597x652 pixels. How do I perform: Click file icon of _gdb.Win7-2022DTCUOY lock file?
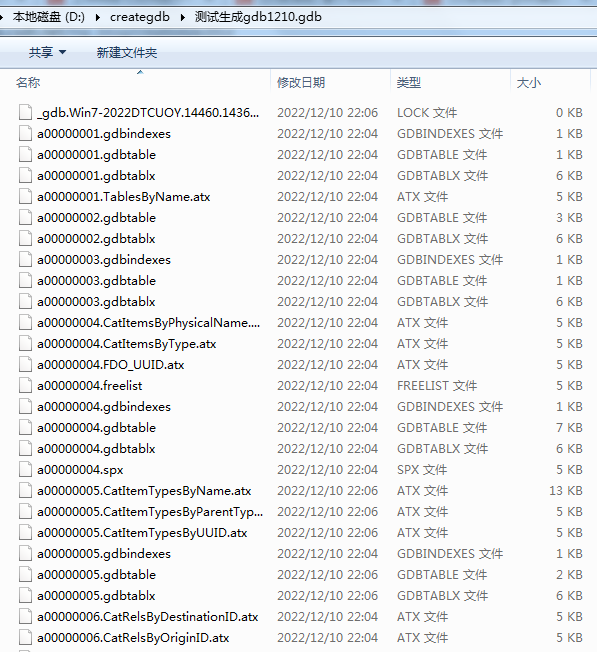(x=25, y=113)
